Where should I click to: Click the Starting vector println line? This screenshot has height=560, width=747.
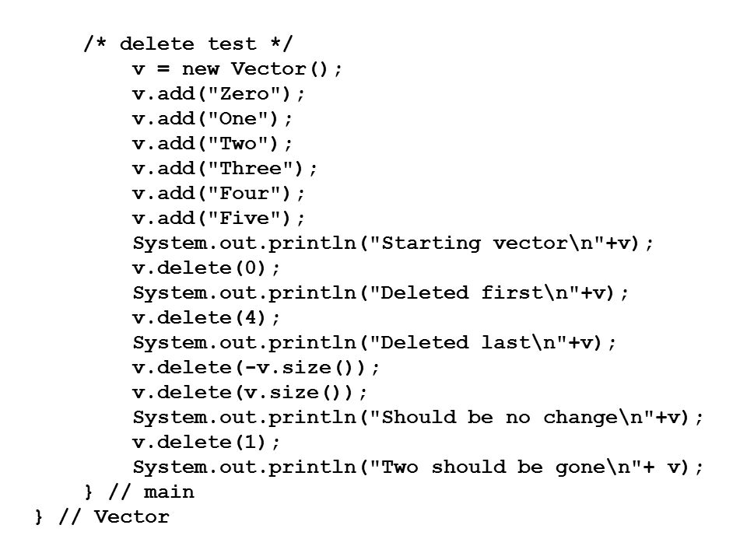point(393,243)
